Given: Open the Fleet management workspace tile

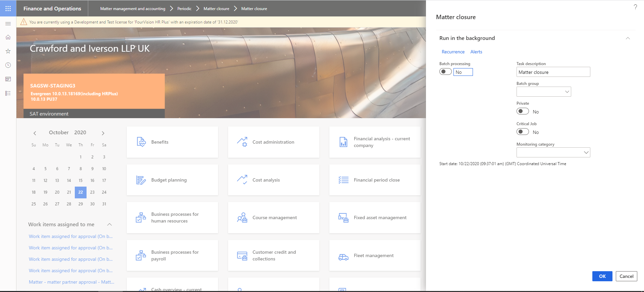Looking at the screenshot, I should tap(375, 255).
